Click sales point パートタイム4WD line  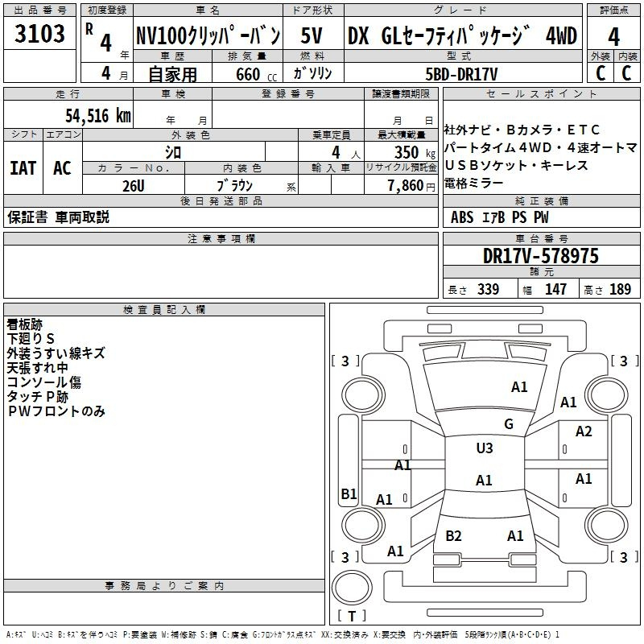pos(541,147)
